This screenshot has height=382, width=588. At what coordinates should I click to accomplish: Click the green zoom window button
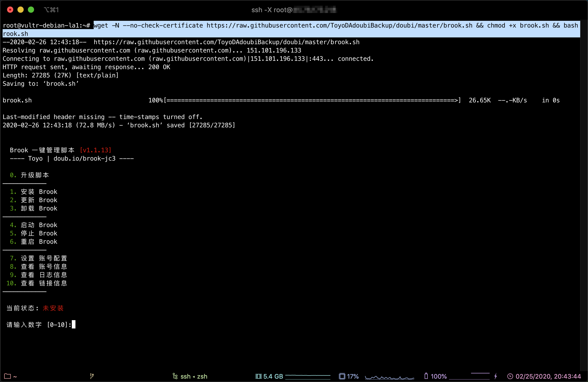tap(31, 10)
